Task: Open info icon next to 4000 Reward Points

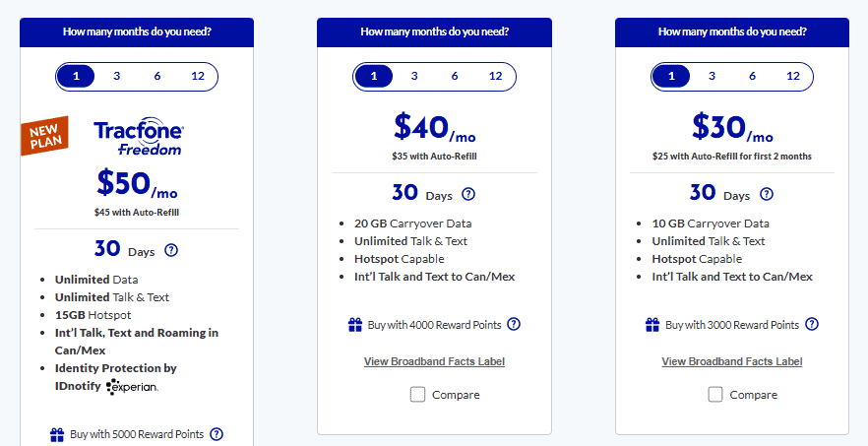Action: [x=514, y=325]
